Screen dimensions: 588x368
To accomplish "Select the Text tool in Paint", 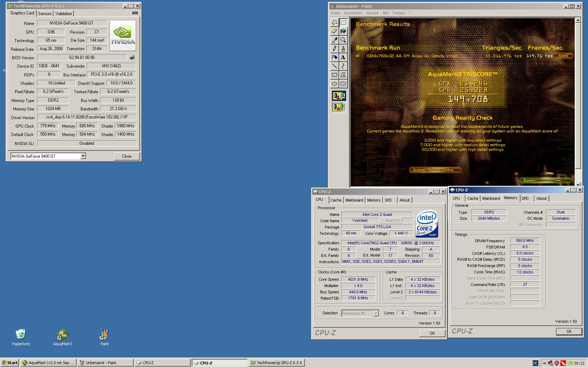I will tap(343, 57).
